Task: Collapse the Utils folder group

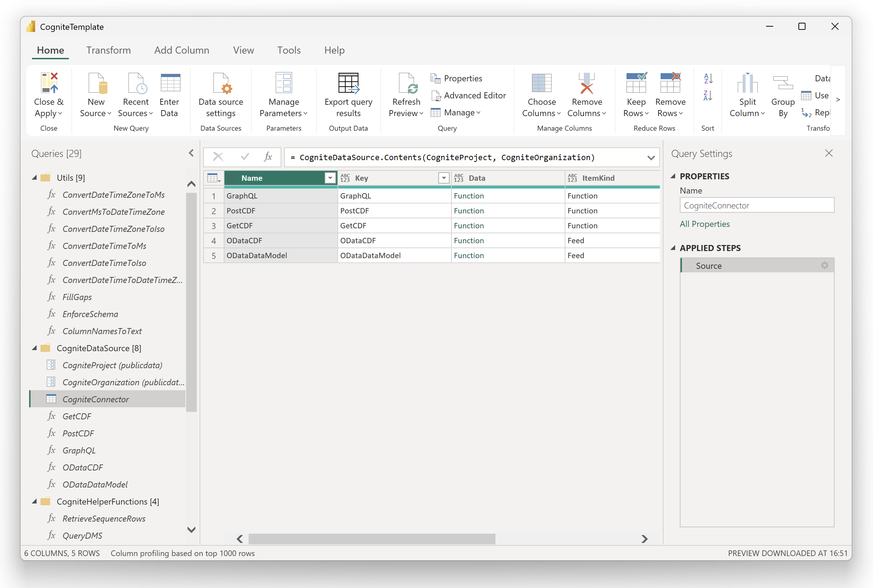Action: 34,178
